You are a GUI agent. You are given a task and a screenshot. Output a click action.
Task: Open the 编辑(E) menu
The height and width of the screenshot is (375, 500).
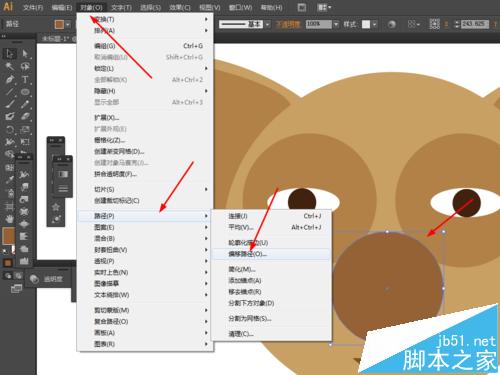62,7
